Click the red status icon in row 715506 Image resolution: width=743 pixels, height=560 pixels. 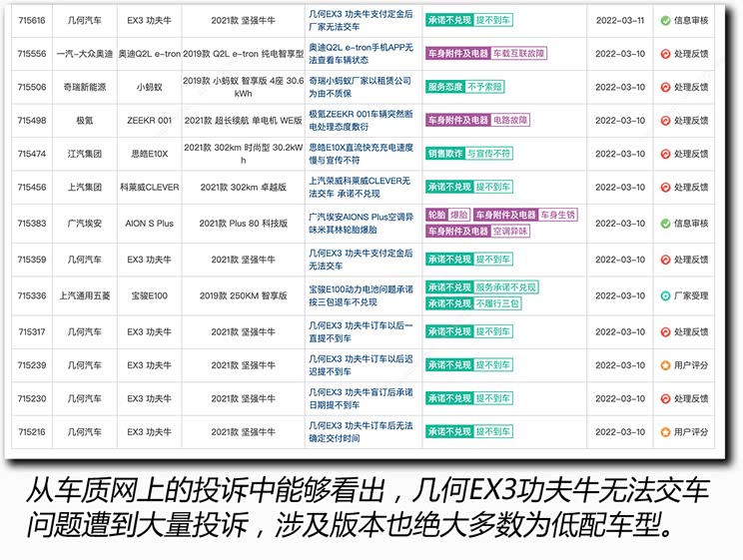(x=665, y=87)
